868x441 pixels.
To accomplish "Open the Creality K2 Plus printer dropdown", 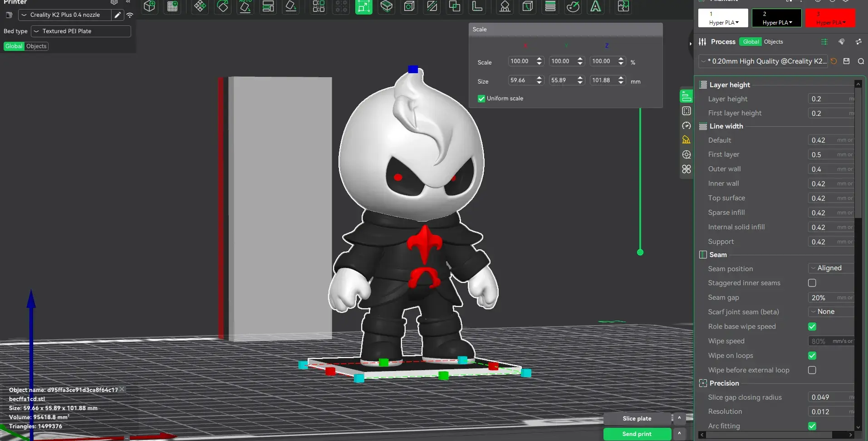I will (x=65, y=15).
